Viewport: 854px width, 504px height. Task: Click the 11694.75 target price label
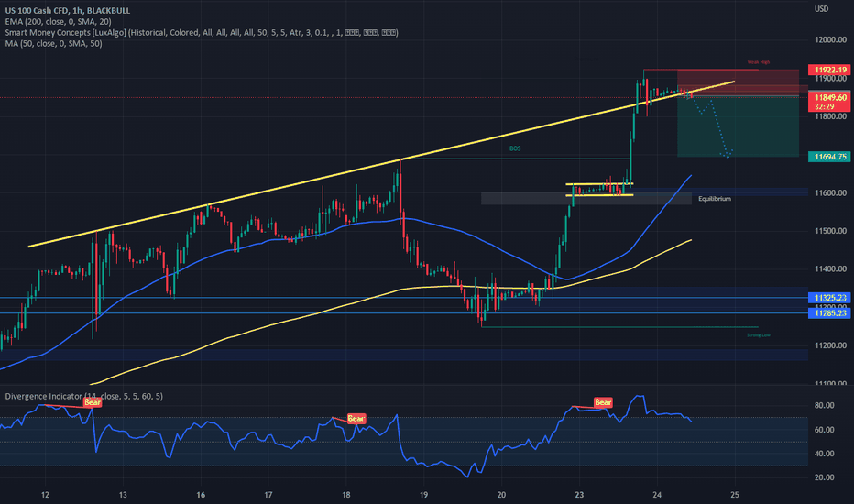830,157
